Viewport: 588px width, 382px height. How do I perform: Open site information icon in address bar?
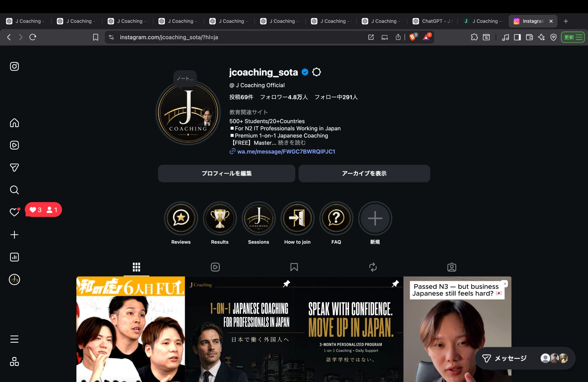(x=111, y=37)
